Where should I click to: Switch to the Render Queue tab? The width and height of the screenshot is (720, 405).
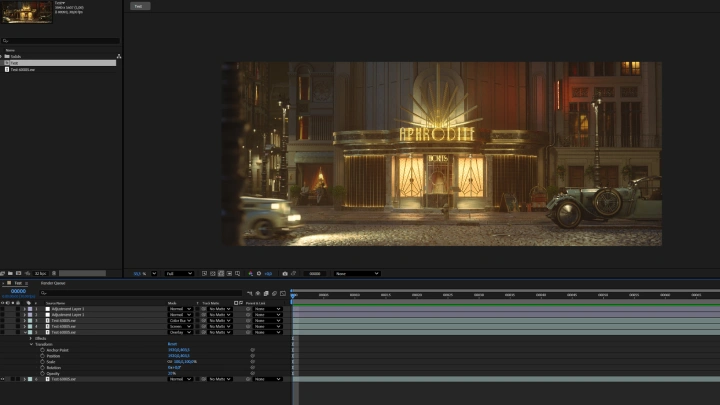pyautogui.click(x=53, y=283)
